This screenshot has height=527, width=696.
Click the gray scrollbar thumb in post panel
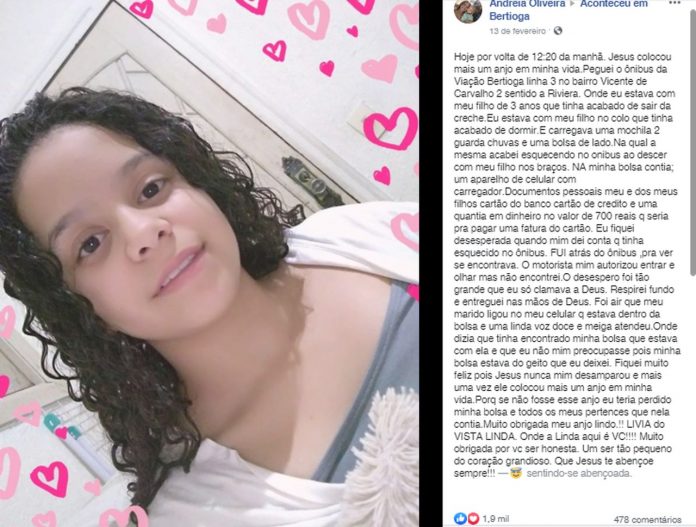(693, 142)
